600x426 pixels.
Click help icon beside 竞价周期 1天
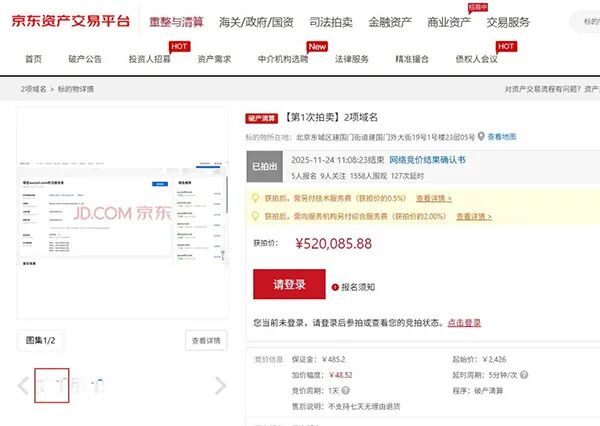345,390
